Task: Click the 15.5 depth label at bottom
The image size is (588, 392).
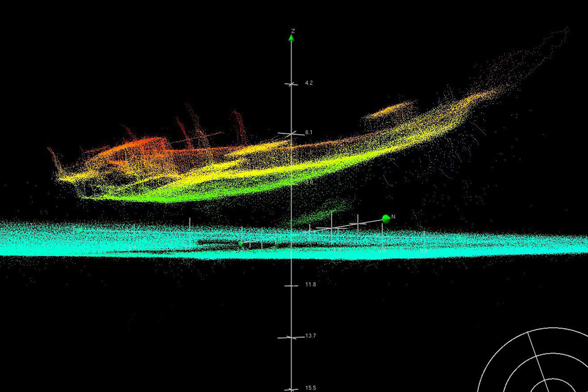Action: (x=310, y=388)
